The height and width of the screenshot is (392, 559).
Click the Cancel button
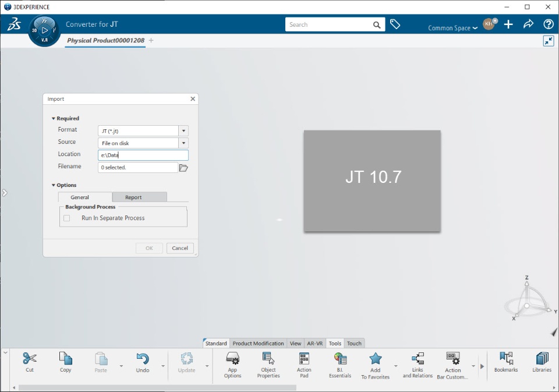(180, 248)
